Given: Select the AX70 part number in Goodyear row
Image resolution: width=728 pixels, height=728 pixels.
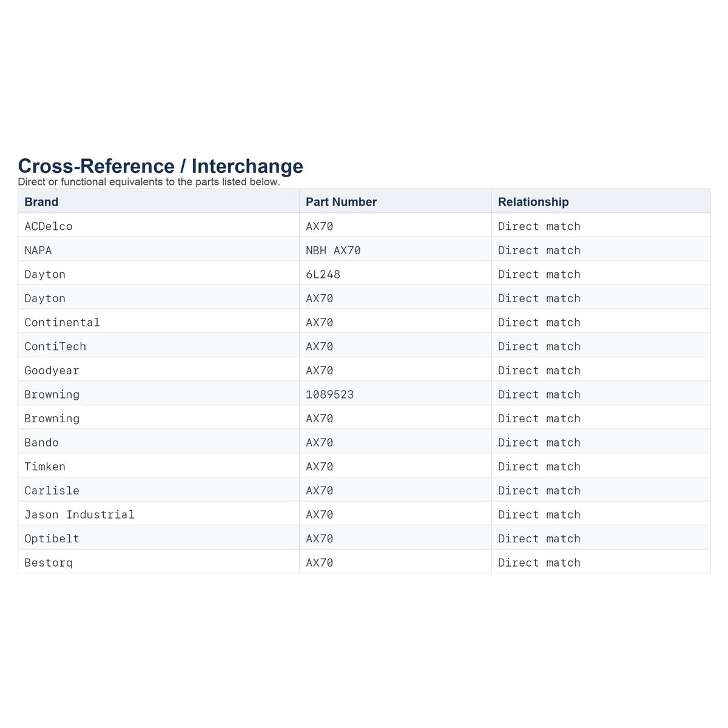Looking at the screenshot, I should coord(320,371).
